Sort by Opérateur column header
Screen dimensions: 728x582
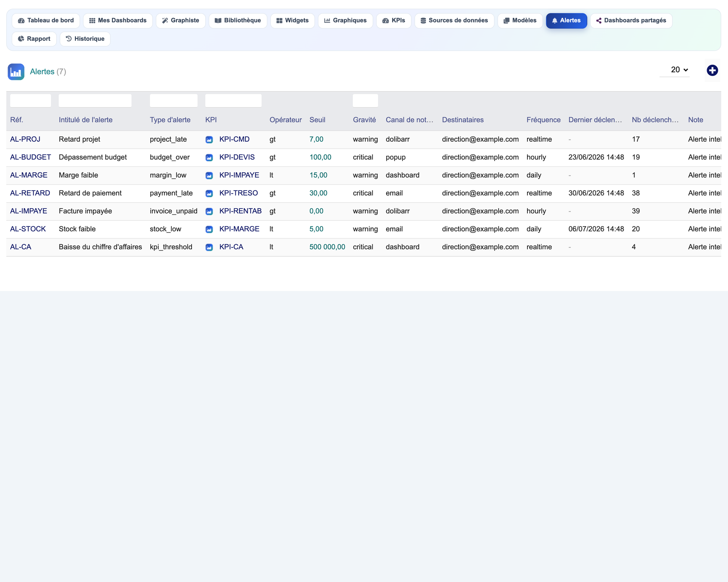[x=285, y=120]
